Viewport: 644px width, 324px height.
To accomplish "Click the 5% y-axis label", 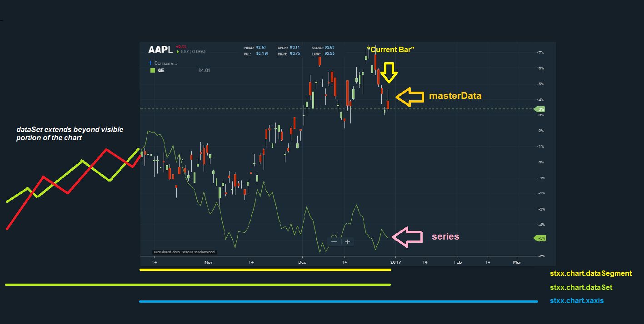I will click(x=541, y=84).
